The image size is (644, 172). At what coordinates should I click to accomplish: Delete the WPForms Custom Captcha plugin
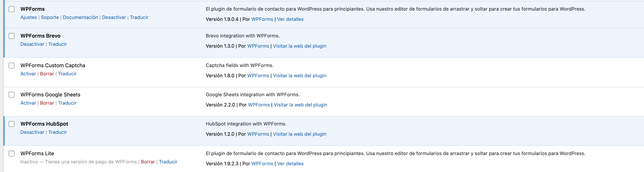47,74
